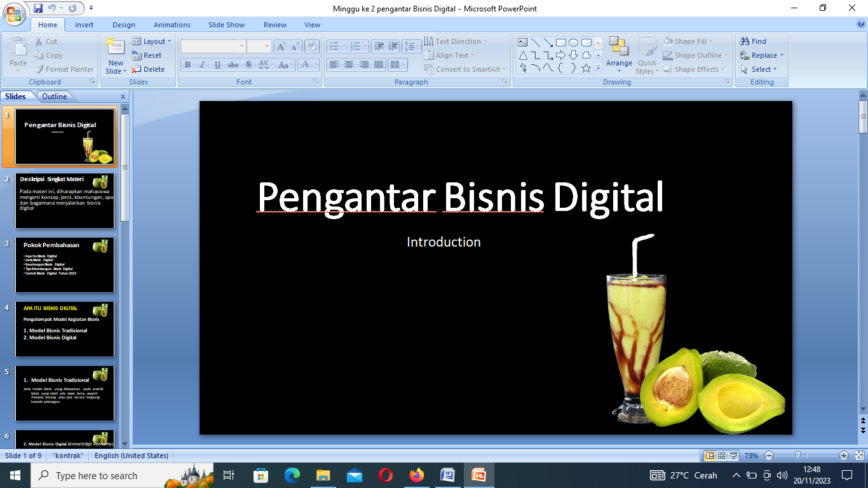868x488 pixels.
Task: Open Firefox from the taskbar
Action: coord(416,475)
